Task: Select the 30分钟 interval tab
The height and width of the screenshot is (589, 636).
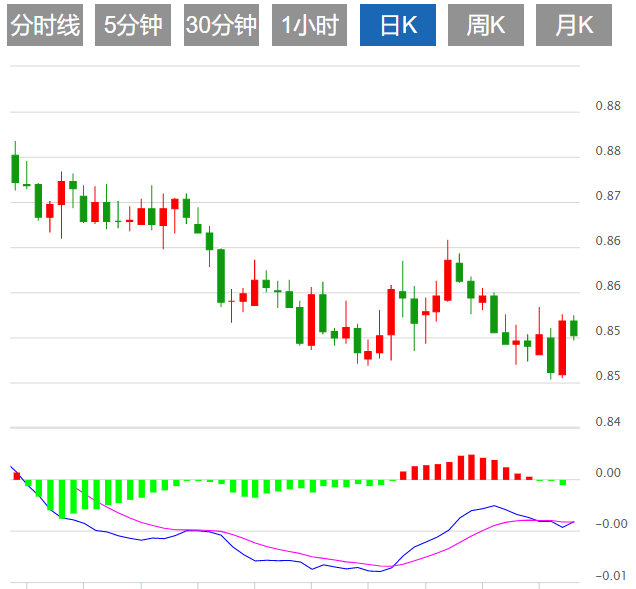Action: 221,25
